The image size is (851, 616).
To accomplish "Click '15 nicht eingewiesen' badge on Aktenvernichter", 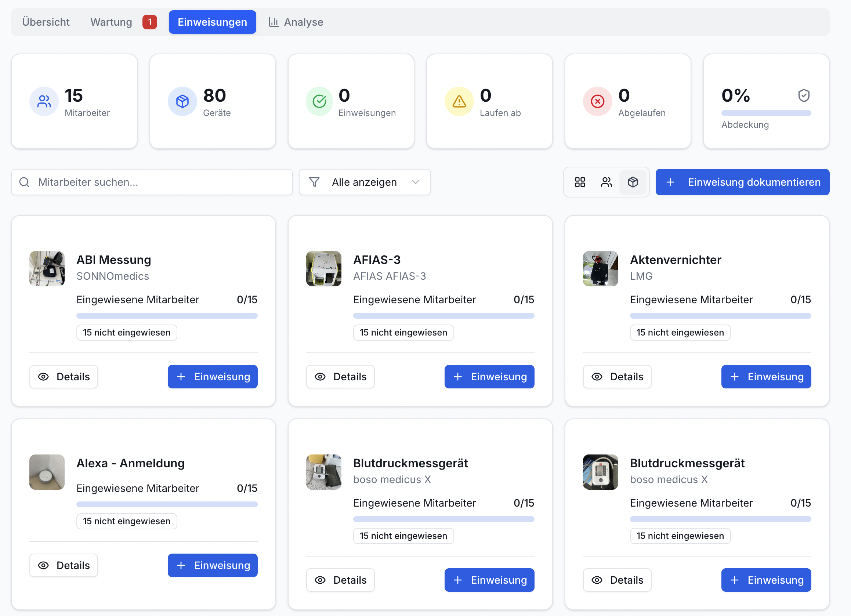I will coord(680,333).
